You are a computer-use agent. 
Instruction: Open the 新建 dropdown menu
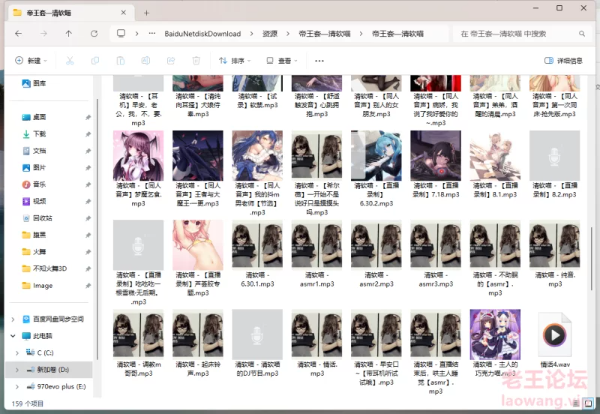click(31, 60)
